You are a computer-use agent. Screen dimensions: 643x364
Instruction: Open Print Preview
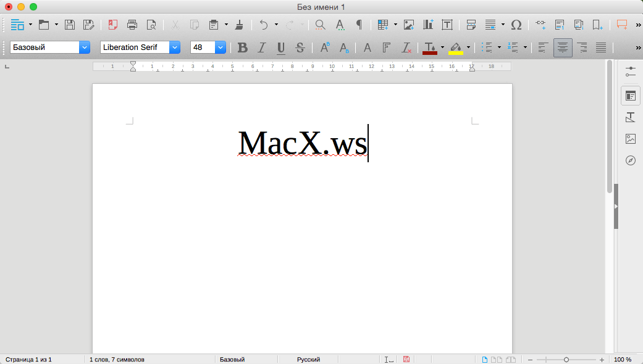(x=151, y=25)
